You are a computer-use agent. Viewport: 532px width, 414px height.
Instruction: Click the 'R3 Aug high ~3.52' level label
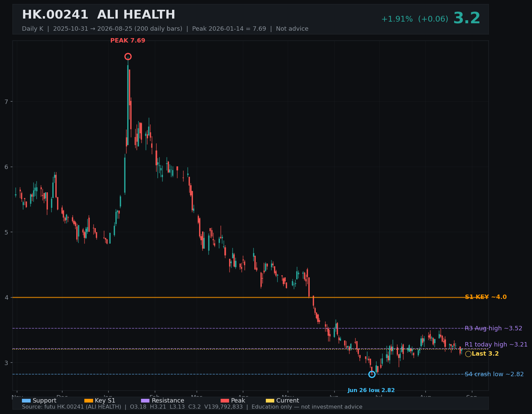494,328
